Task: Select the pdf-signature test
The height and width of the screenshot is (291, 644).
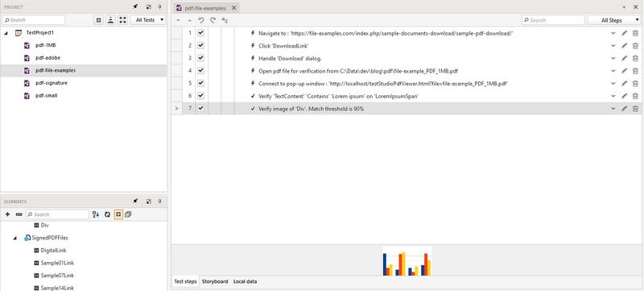Action: point(52,83)
